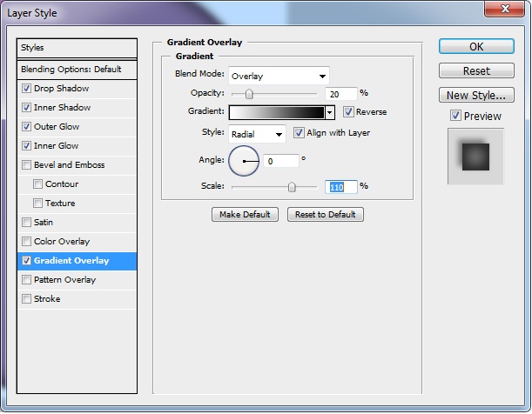532x414 pixels.
Task: Uncheck the Outer Glow effect
Action: pyautogui.click(x=26, y=127)
